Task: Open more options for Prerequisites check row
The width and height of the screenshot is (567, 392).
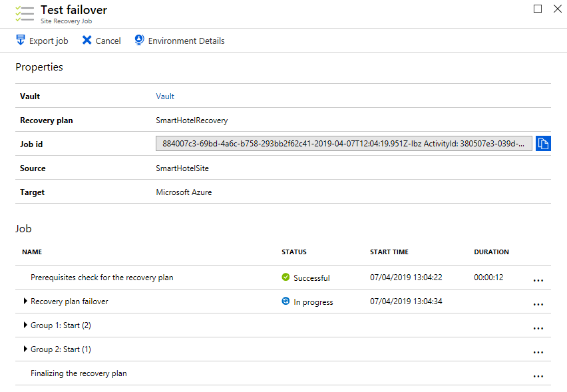Action: click(x=538, y=280)
